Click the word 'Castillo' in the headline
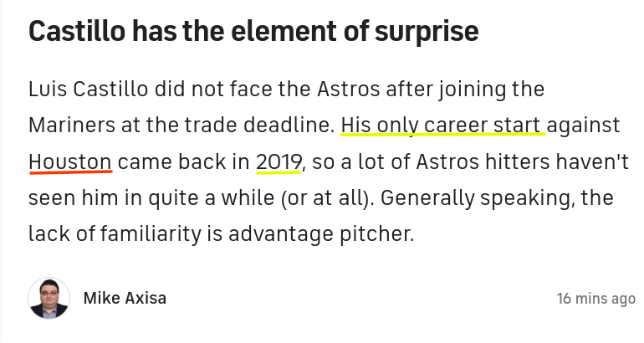 click(77, 31)
